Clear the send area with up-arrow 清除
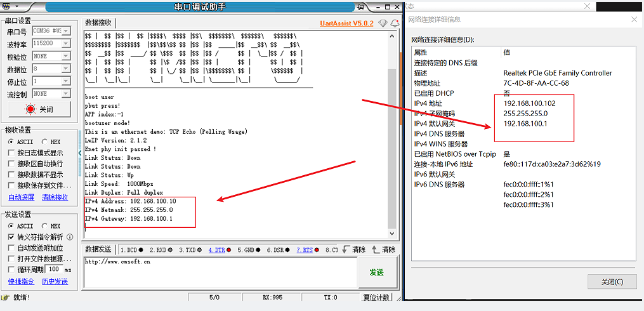 (x=383, y=249)
